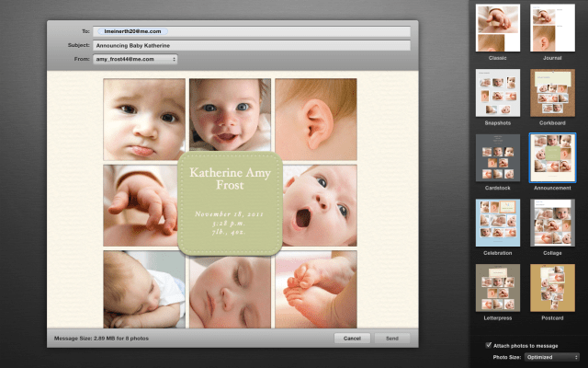Select the pouting baby face photo
The image size is (588, 368).
coord(144,120)
